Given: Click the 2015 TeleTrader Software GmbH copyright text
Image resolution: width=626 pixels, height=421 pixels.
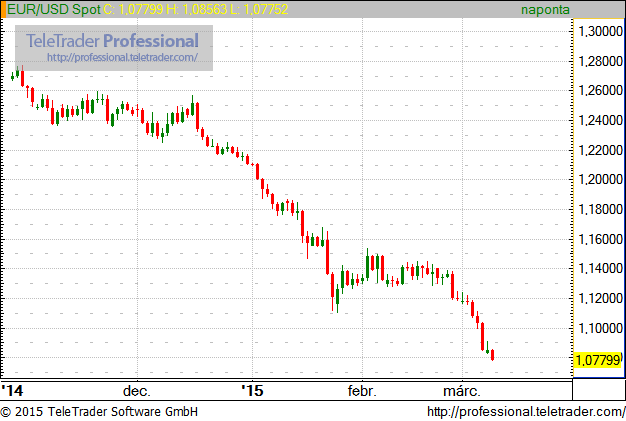Looking at the screenshot, I should (x=99, y=412).
